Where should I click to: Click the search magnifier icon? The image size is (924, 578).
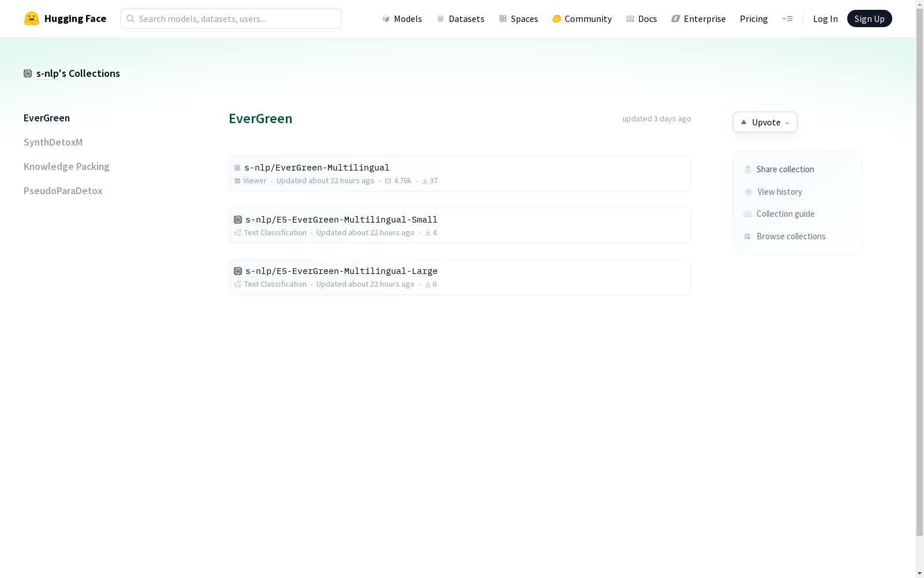tap(131, 18)
